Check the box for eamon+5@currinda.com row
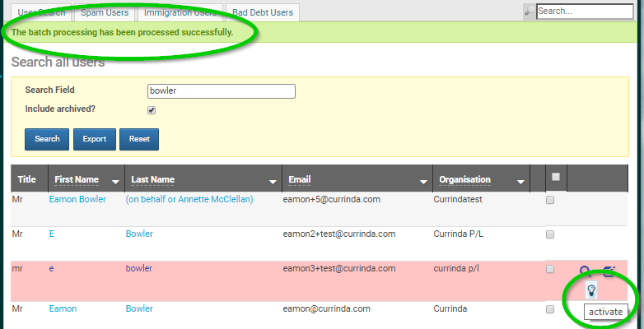The image size is (644, 329). [x=550, y=200]
